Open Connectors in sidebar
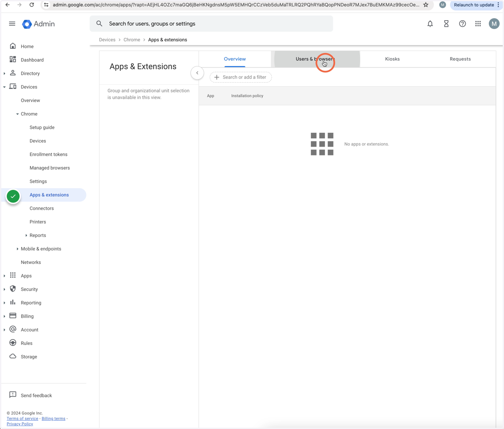Image resolution: width=504 pixels, height=429 pixels. tap(42, 208)
